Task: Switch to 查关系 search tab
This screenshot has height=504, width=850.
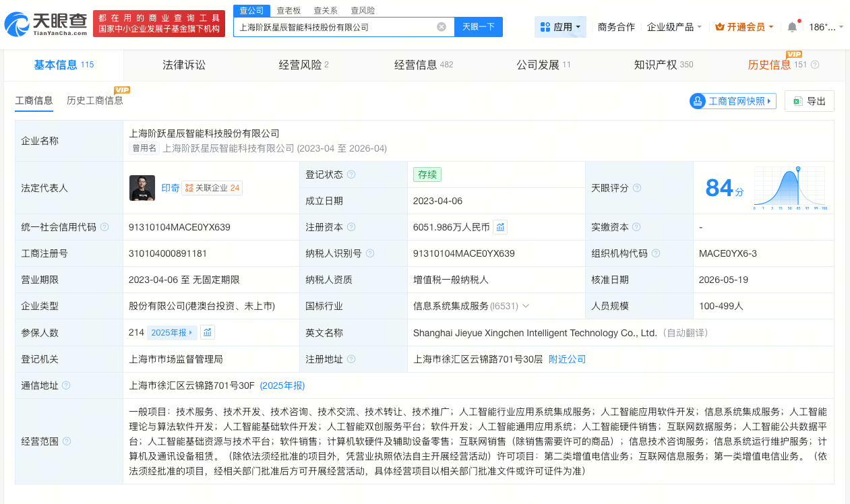Action: 326,10
